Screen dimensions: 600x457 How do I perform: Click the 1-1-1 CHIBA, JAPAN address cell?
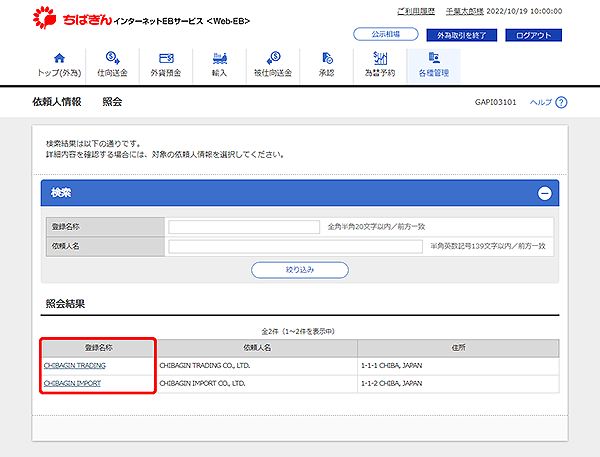click(x=458, y=366)
